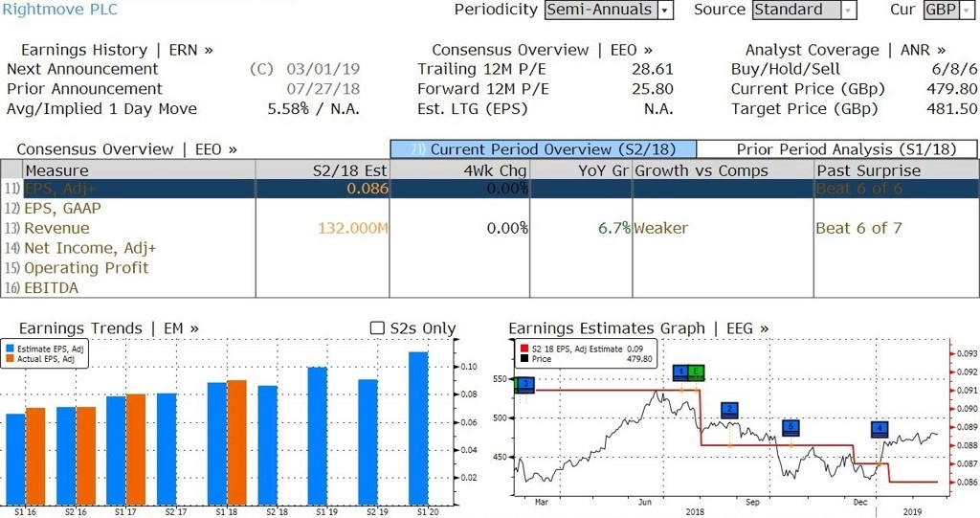Open Earnings Estimates Graph EEG link

(638, 328)
